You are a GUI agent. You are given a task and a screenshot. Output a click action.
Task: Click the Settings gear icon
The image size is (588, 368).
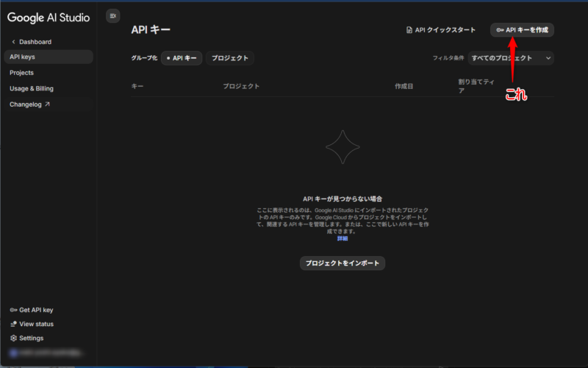(13, 338)
